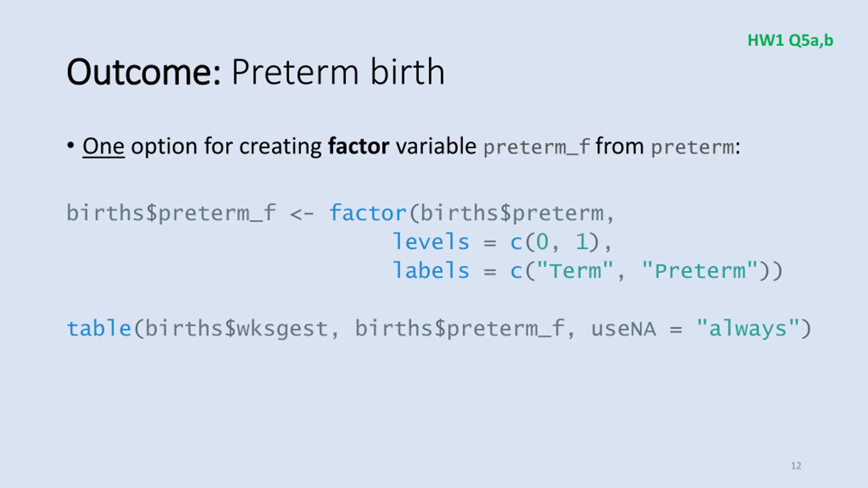Click the "Term" string label
The height and width of the screenshot is (488, 868).
click(x=575, y=270)
